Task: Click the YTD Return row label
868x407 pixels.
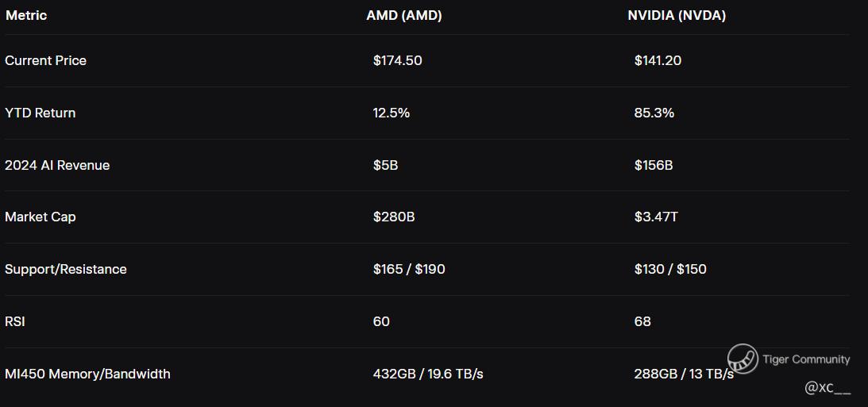Action: click(41, 113)
